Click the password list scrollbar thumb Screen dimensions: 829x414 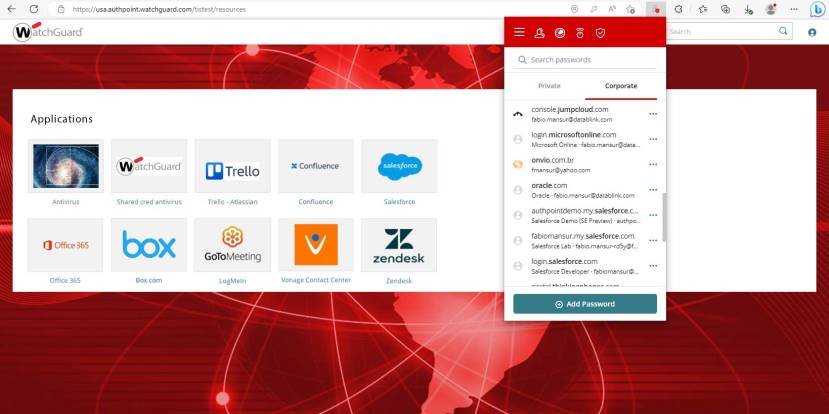664,217
